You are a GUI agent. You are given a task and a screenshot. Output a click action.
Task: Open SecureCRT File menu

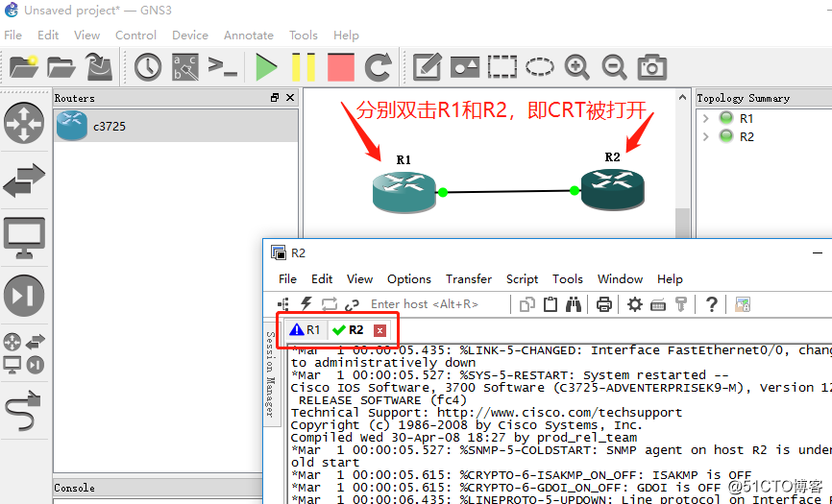[287, 278]
